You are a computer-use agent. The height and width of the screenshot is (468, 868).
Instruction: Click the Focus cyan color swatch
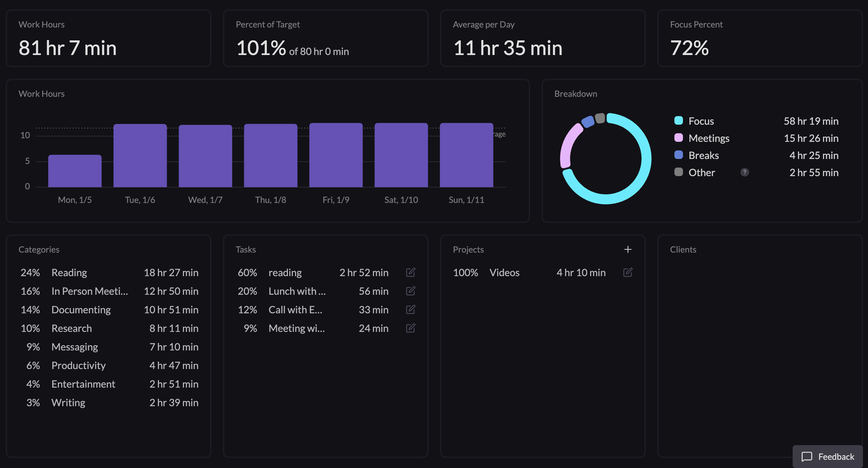(x=678, y=121)
